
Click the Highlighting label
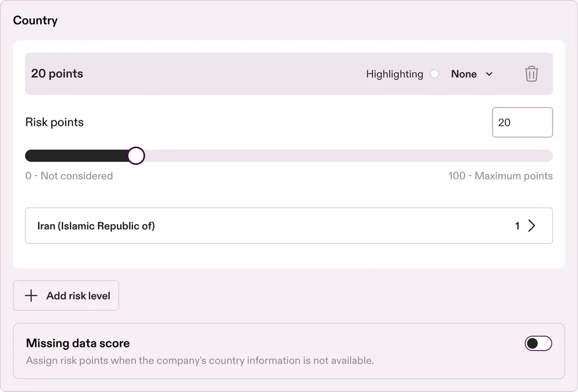point(394,74)
